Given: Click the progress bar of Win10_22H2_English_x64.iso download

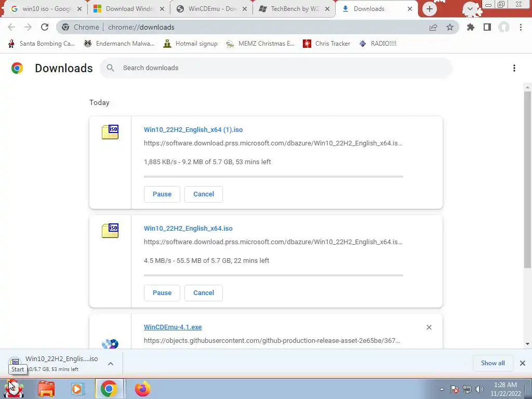Looking at the screenshot, I should 273,275.
